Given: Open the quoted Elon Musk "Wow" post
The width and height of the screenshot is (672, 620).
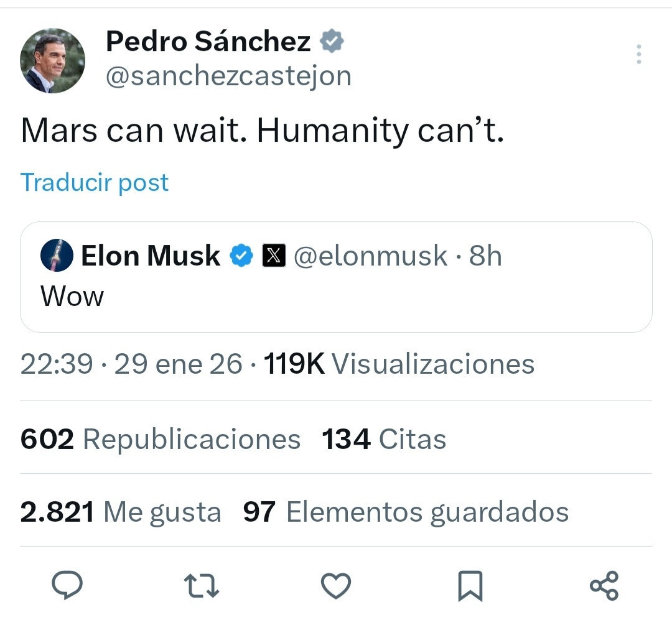Looking at the screenshot, I should coord(336,296).
